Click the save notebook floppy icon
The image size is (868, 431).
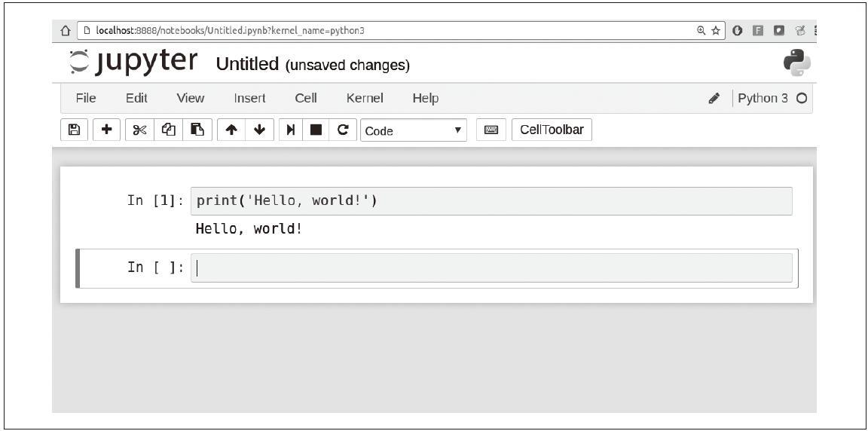[x=74, y=130]
